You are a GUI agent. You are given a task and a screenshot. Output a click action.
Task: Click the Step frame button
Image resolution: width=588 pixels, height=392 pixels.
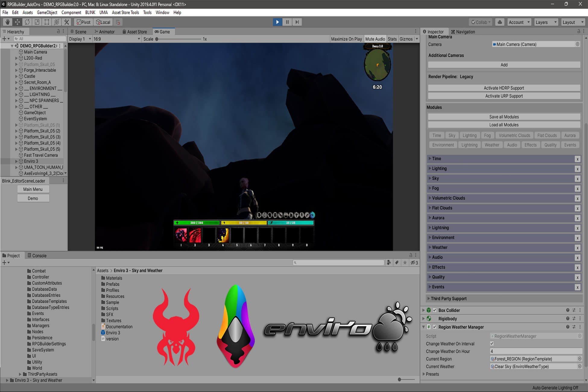pos(297,22)
